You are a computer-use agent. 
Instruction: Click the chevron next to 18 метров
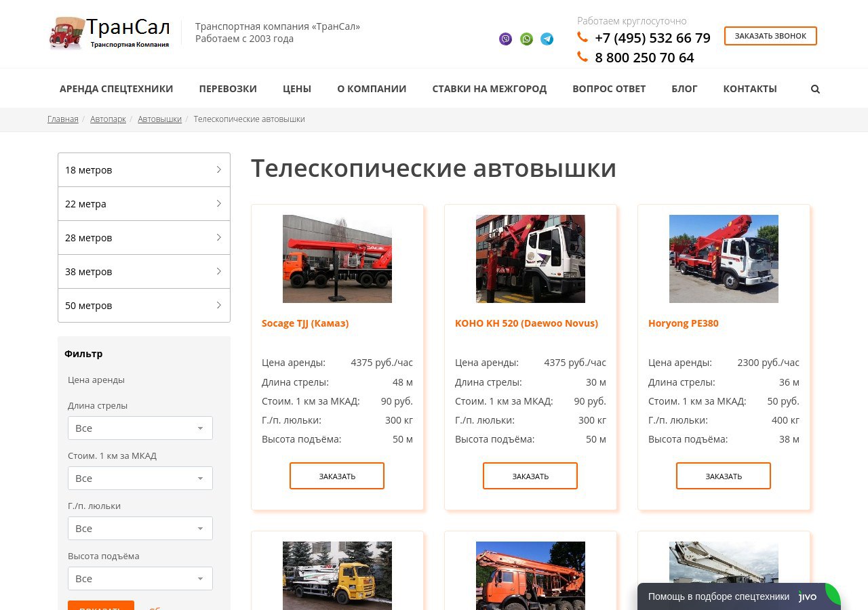[218, 169]
